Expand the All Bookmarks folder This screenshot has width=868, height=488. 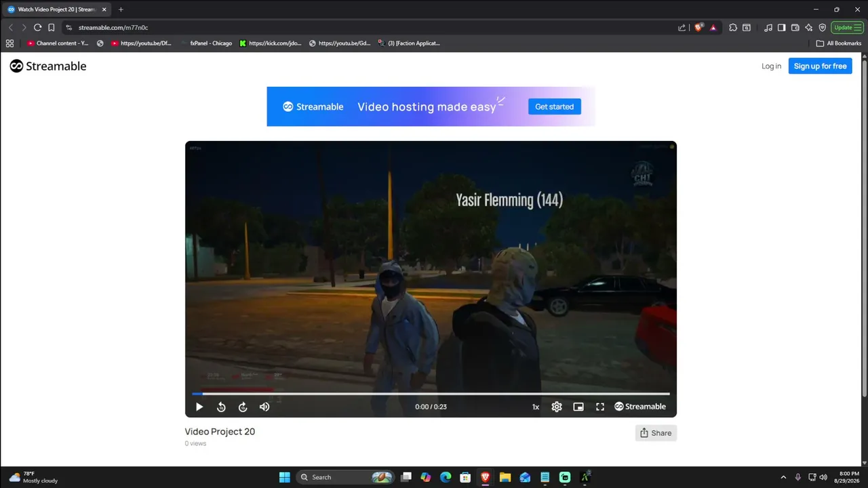point(839,43)
